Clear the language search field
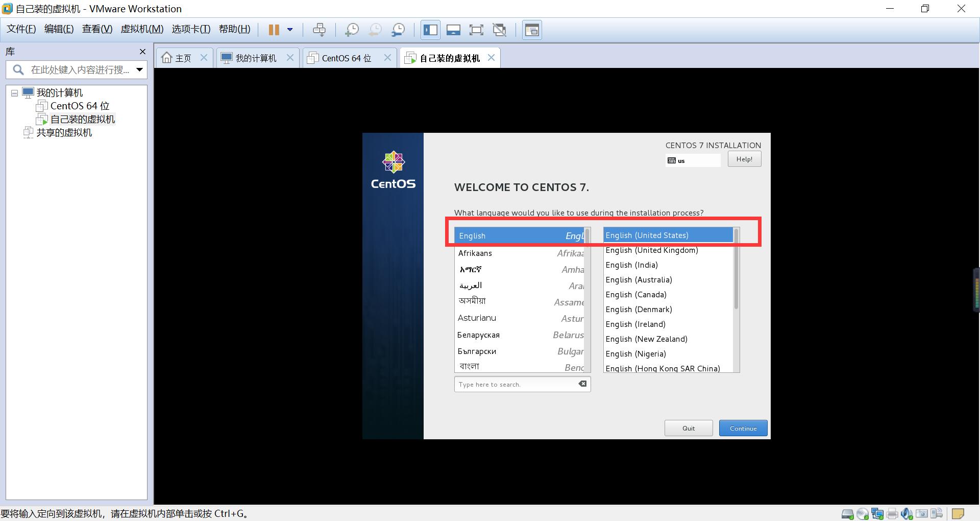The image size is (980, 521). (582, 384)
